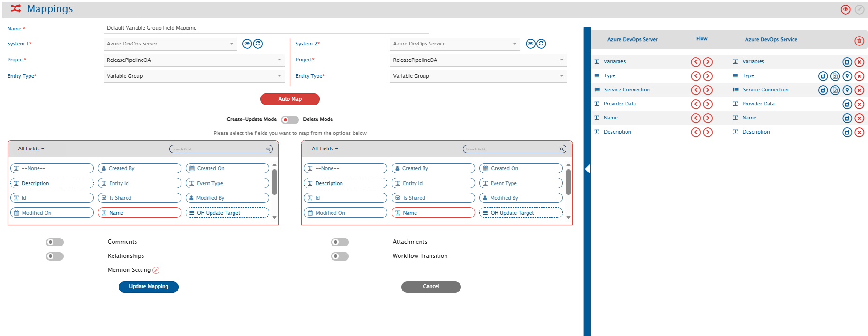Collapse the mapping panel with the side arrow
Image resolution: width=868 pixels, height=336 pixels.
point(587,169)
